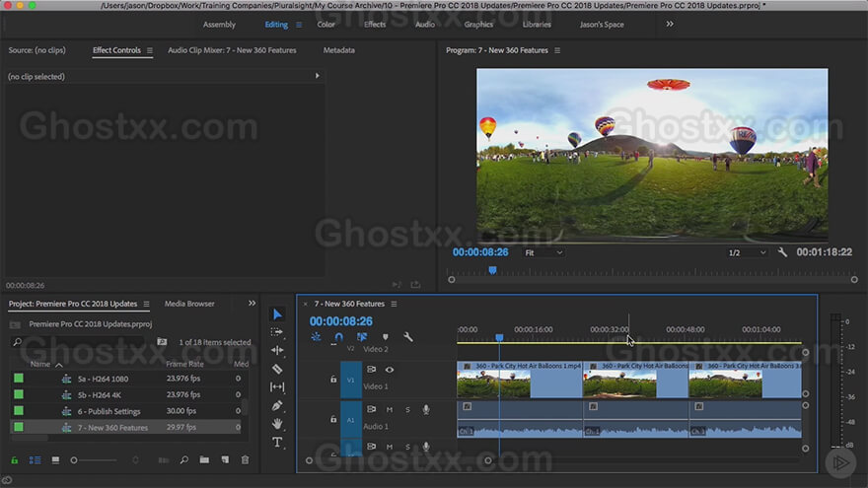Open Timeline Display Settings wrench
Viewport: 868px width, 488px height.
point(408,337)
